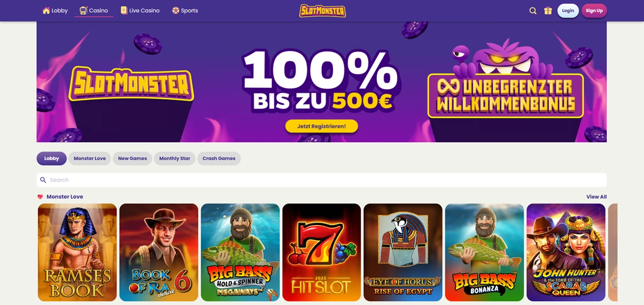Open the Casino navigation tab
This screenshot has height=305, width=644.
click(94, 11)
